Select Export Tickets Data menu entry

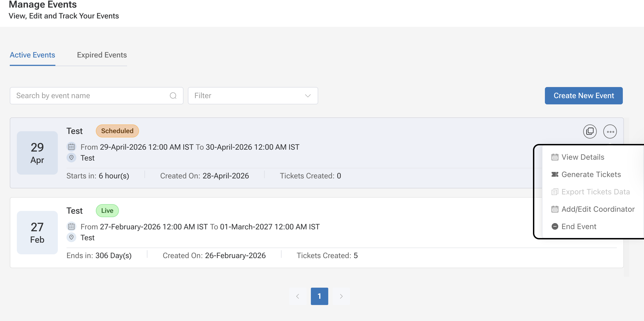click(593, 192)
